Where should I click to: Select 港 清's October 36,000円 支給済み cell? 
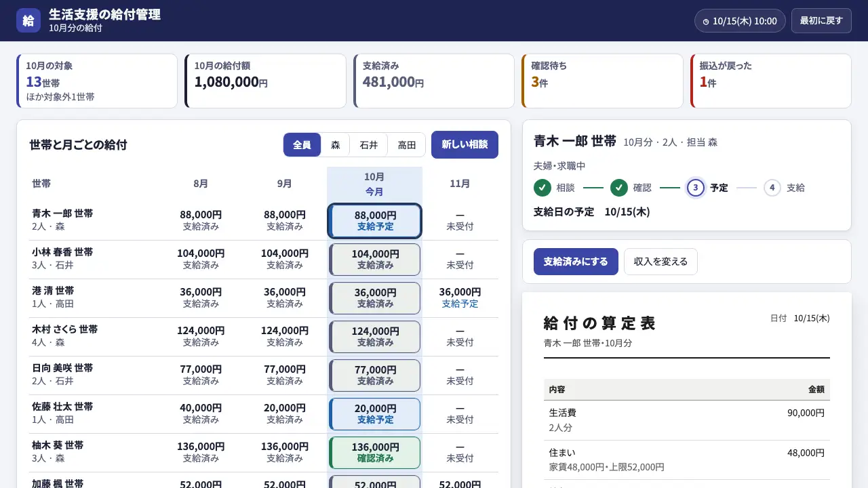375,298
